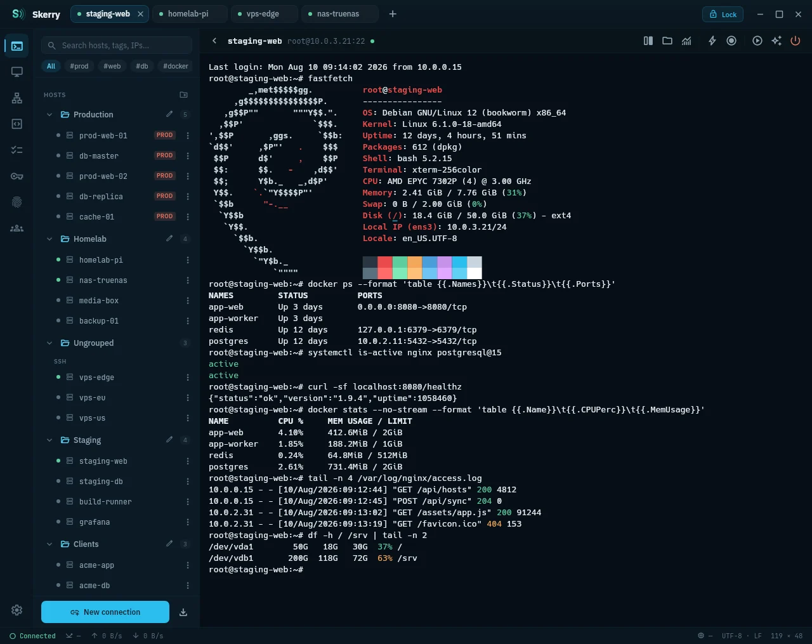Collapse the Clients host group
This screenshot has height=644, width=812.
coord(49,544)
